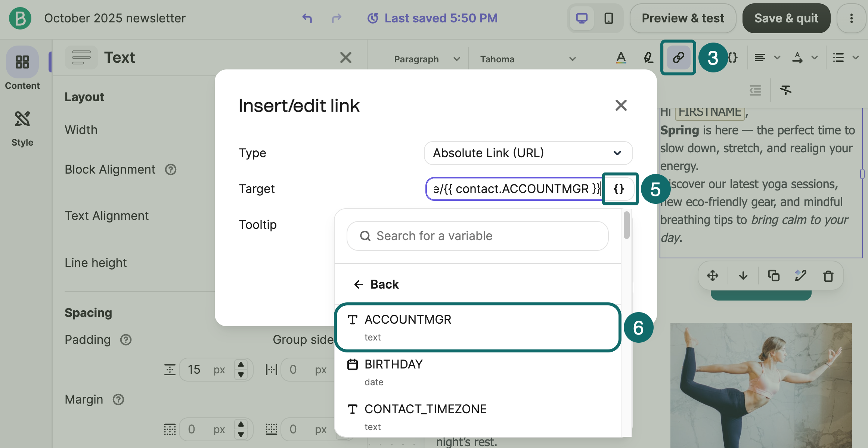Screen dimensions: 868x448
Task: Click the move block drag icon
Action: [x=713, y=276]
